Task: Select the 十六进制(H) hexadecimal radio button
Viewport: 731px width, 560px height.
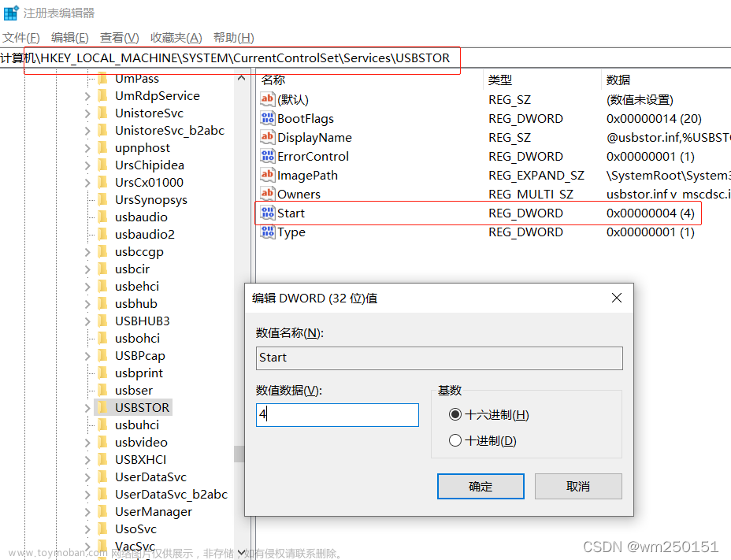Action: pos(455,414)
